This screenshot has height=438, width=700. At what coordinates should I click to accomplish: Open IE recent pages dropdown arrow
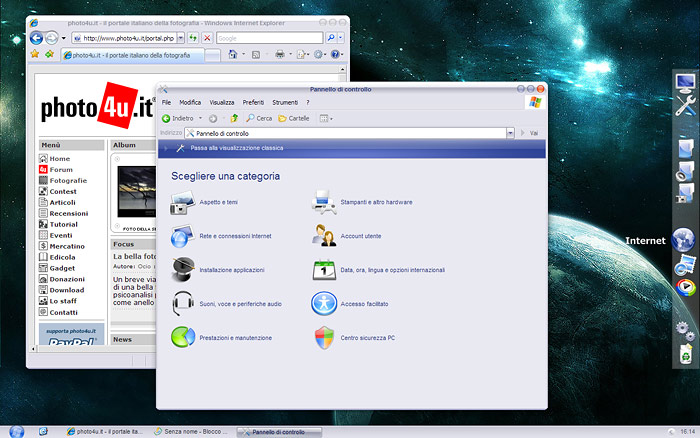pos(63,38)
